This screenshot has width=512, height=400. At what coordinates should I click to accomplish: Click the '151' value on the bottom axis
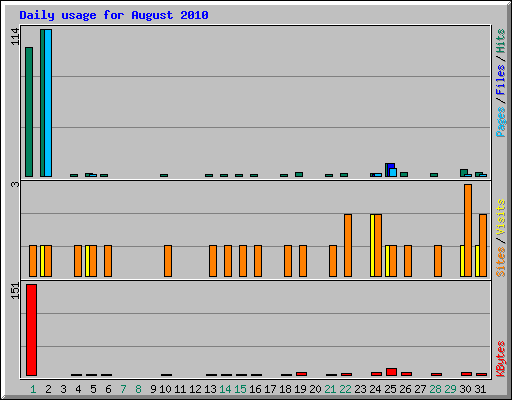15,291
